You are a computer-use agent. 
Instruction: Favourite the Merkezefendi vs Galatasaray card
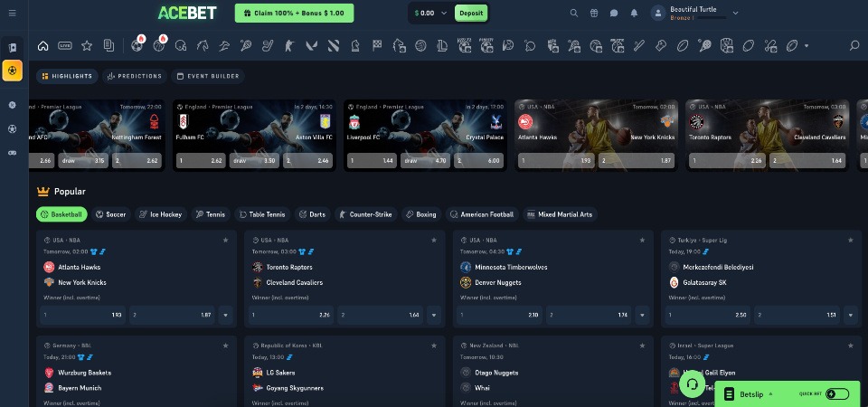point(851,241)
